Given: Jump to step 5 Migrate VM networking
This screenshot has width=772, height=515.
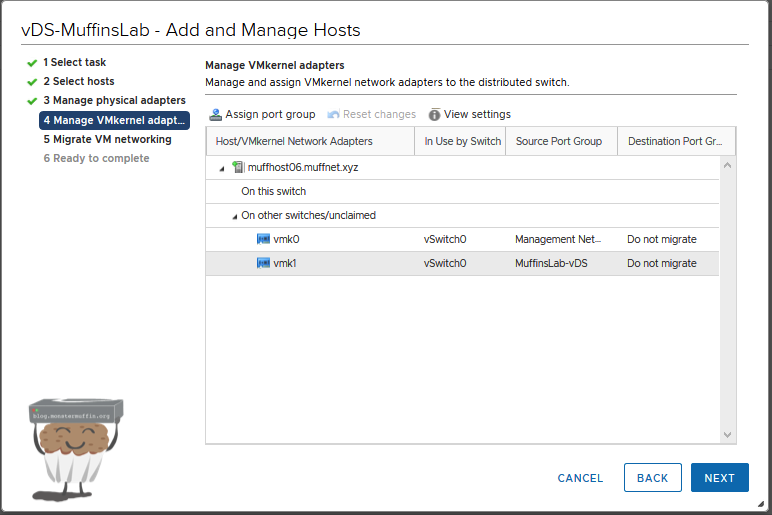Looking at the screenshot, I should pos(106,140).
